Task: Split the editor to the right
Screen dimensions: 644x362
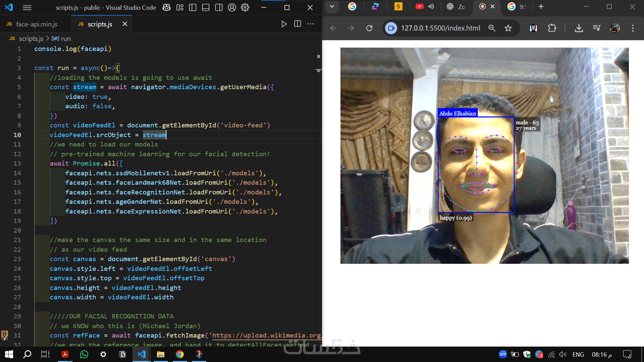Action: [297, 24]
